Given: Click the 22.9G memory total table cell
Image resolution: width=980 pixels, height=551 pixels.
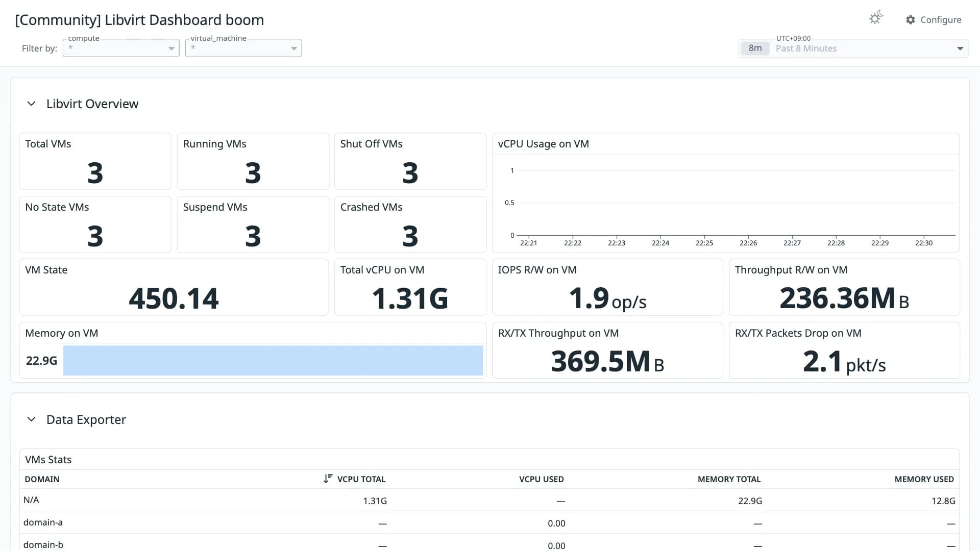Looking at the screenshot, I should click(x=750, y=501).
